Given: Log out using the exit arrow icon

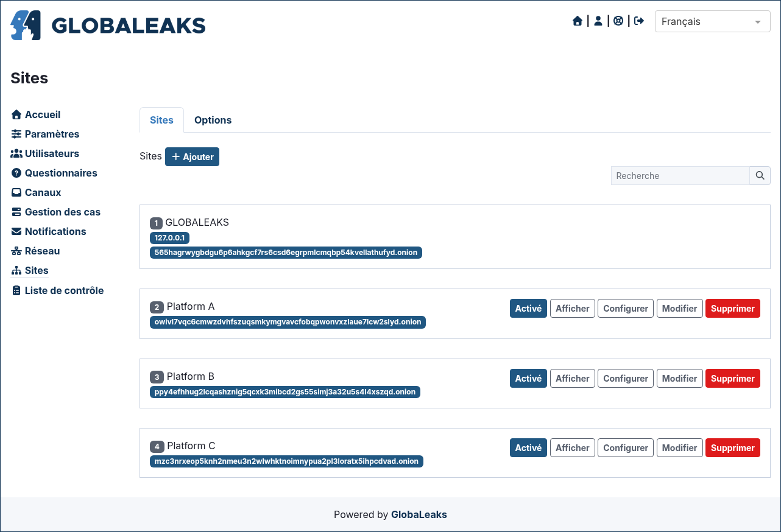Looking at the screenshot, I should (x=639, y=21).
